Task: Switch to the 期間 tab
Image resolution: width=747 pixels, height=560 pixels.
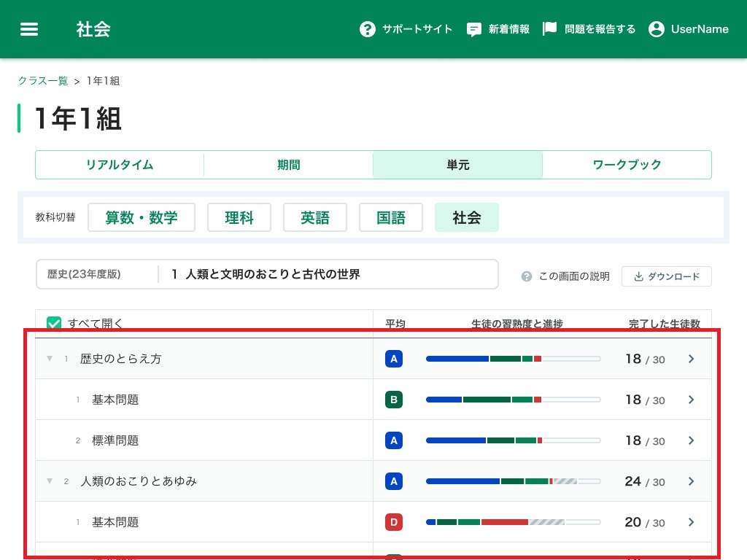Action: 289,165
